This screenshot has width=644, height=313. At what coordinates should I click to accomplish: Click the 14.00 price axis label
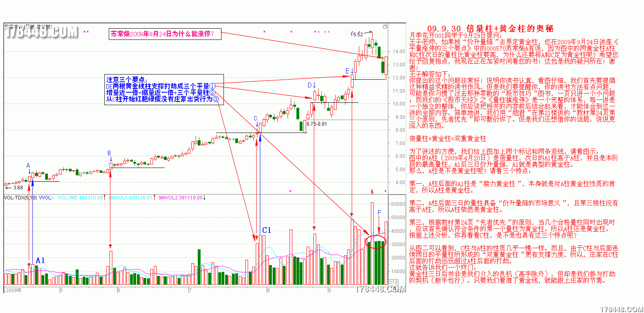click(399, 52)
